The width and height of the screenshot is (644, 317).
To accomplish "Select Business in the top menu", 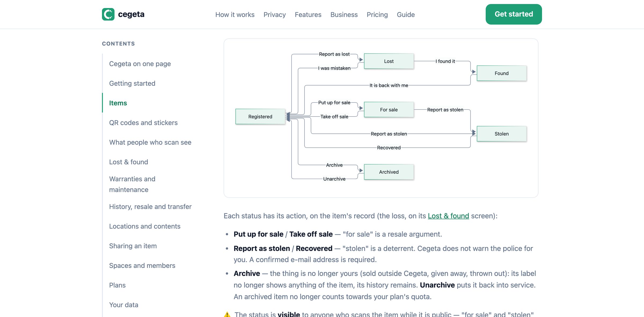I will pos(344,14).
